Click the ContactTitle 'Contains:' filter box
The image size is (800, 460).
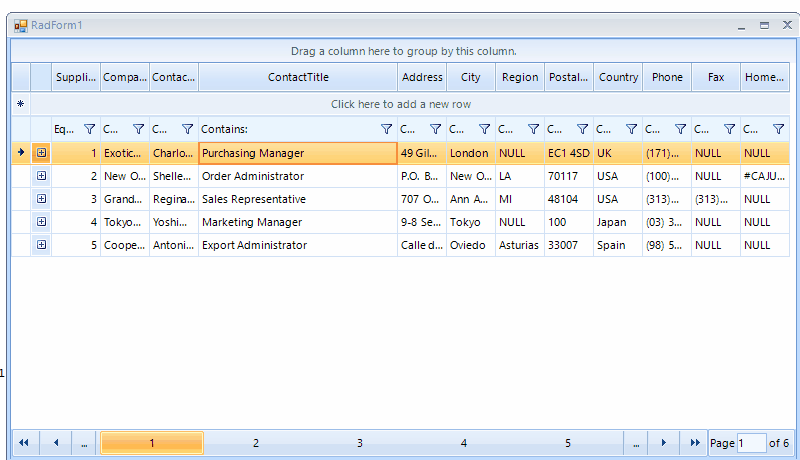(x=288, y=129)
